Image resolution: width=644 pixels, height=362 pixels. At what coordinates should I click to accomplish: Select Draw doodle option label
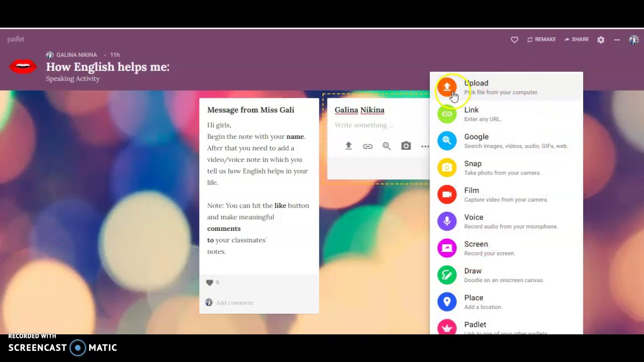tap(473, 271)
